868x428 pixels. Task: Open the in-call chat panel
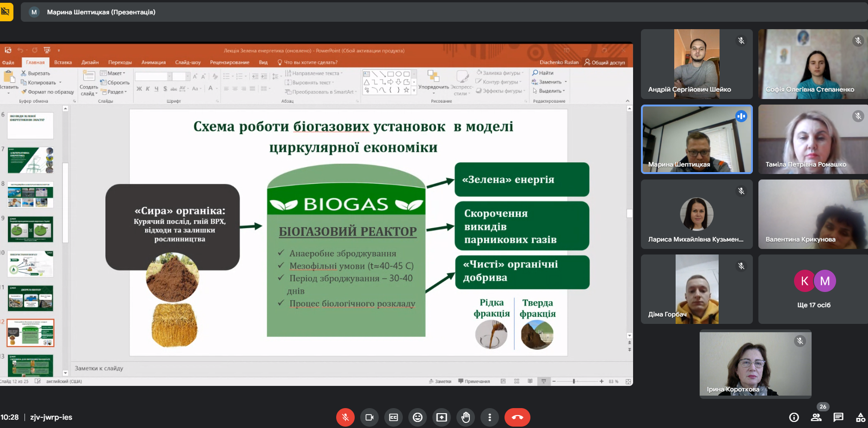(838, 417)
